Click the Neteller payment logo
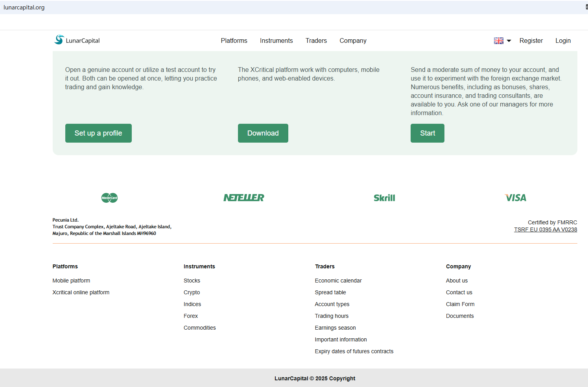Image resolution: width=588 pixels, height=387 pixels. click(x=244, y=198)
